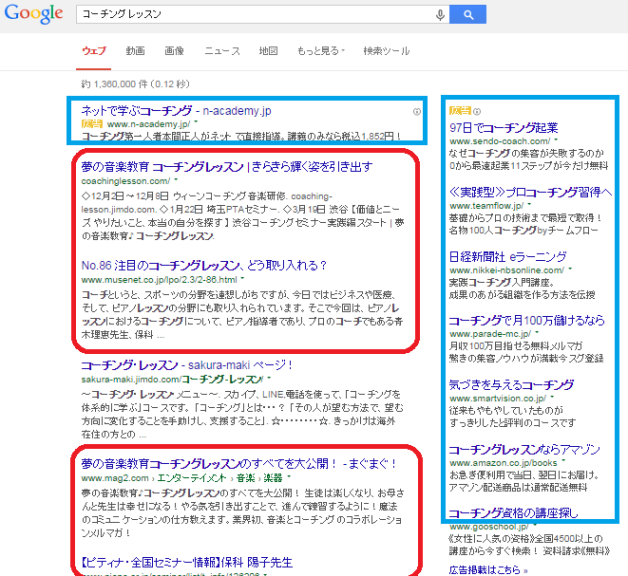Open sidebar ad コーチングで月100万儲けるなら
This screenshot has width=628, height=576.
(527, 321)
